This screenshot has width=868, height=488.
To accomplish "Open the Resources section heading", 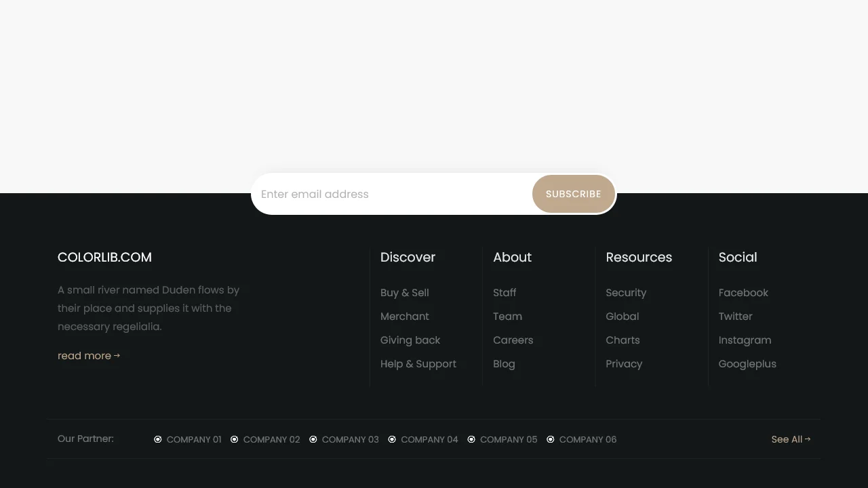I will point(639,258).
